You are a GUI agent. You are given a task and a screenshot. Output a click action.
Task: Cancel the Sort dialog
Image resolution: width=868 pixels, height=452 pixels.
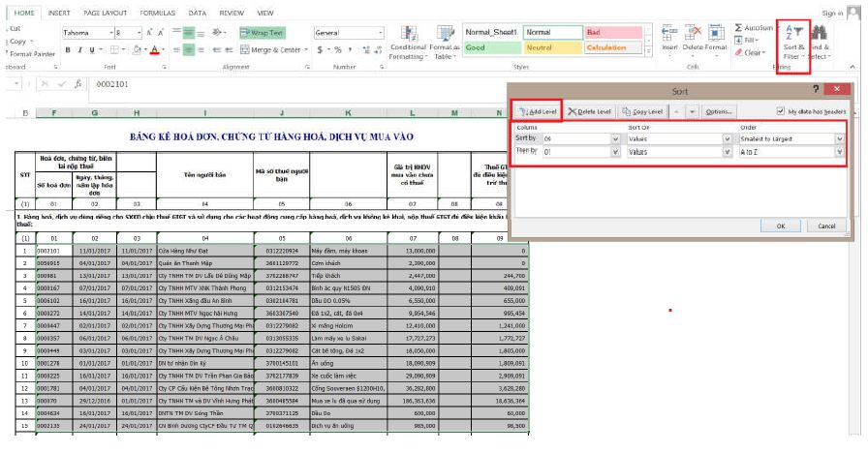pyautogui.click(x=826, y=226)
